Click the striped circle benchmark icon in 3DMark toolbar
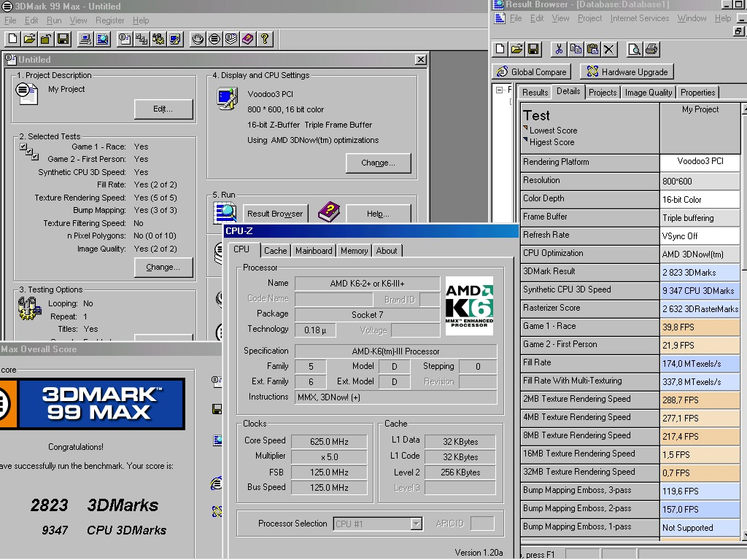This screenshot has width=747, height=560. [214, 39]
